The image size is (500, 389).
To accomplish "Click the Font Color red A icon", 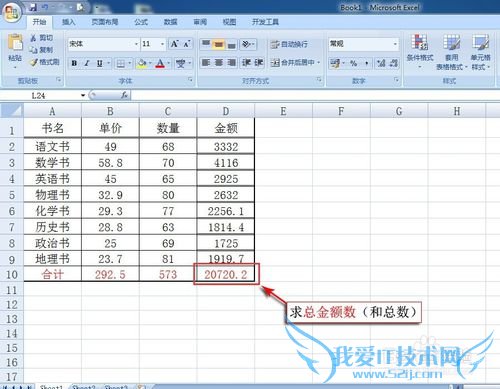I will point(160,63).
